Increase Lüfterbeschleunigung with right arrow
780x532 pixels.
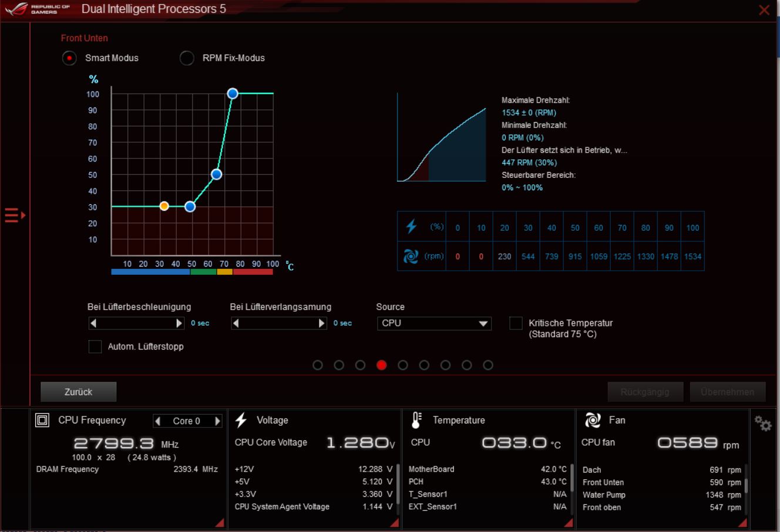[x=179, y=323]
